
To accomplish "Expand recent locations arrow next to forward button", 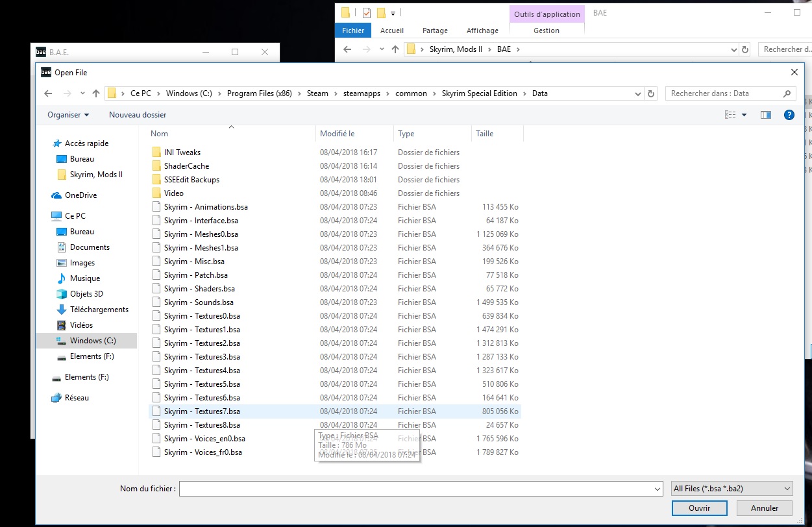I will [82, 93].
